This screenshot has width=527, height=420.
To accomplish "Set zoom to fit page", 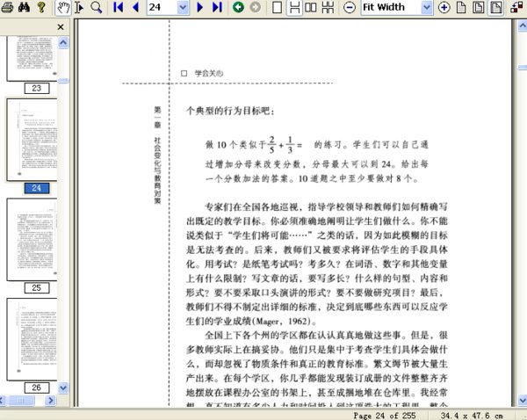I will [479, 7].
